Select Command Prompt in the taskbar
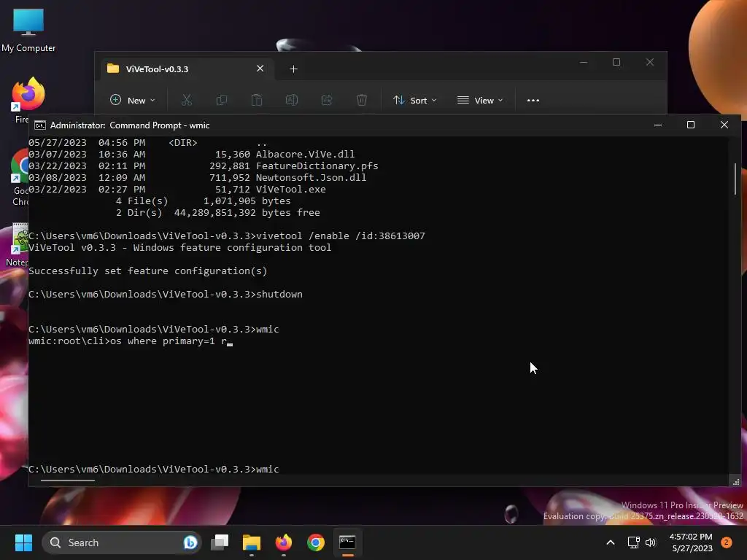This screenshot has height=560, width=747. 347,542
